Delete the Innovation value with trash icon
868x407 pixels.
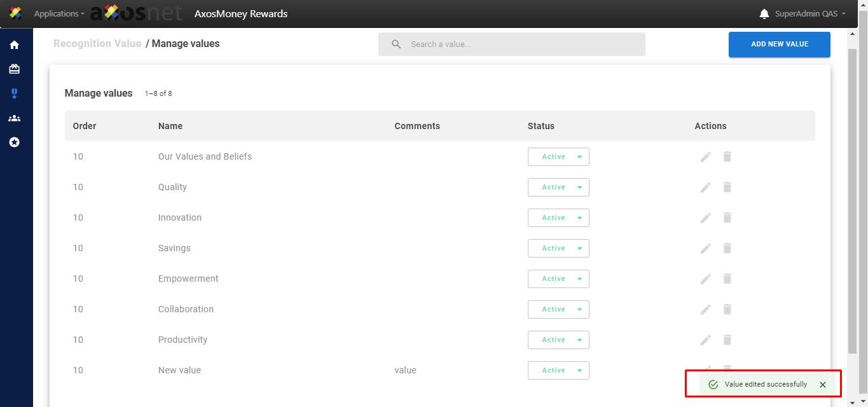pyautogui.click(x=727, y=217)
